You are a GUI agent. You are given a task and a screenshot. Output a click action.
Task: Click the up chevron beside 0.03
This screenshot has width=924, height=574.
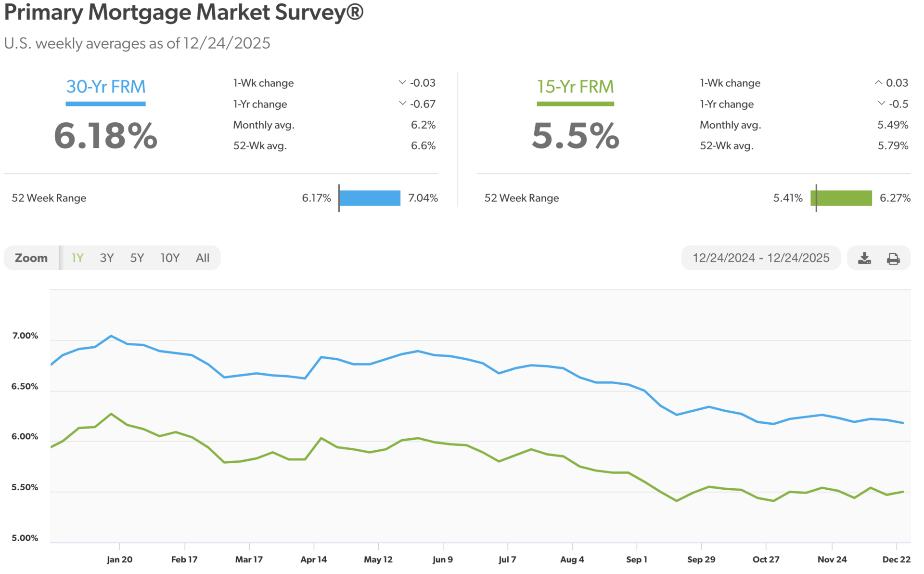point(878,83)
